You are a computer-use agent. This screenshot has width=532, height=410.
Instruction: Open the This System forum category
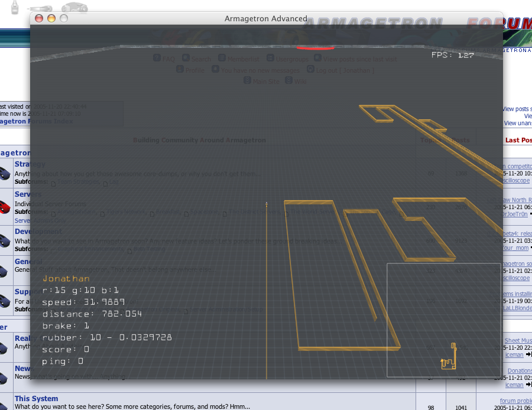point(36,399)
